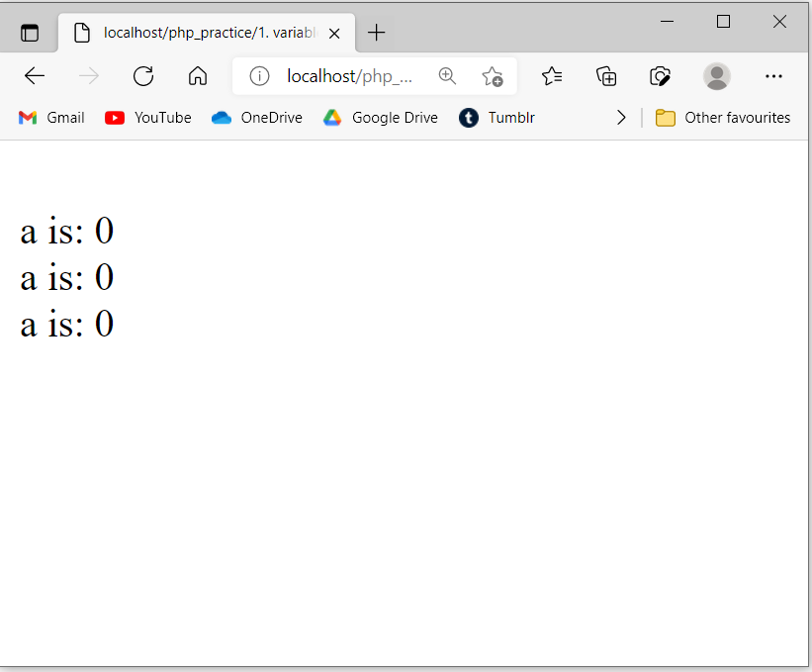Expand the hidden favourites bar overflow chevron

point(621,118)
